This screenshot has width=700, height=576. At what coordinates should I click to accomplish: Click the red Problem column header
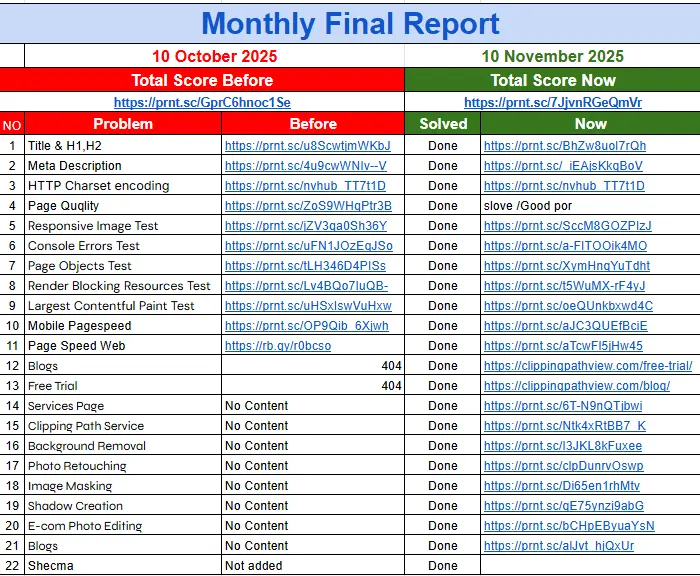[x=123, y=124]
